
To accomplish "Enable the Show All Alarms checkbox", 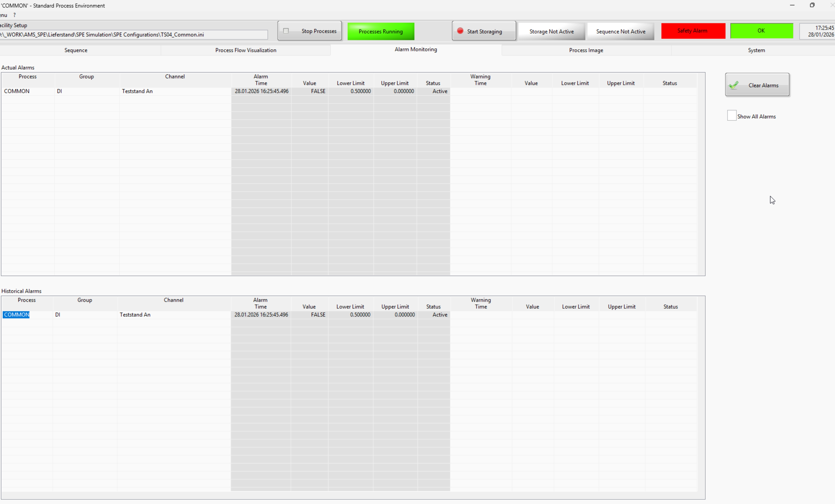I will [732, 116].
